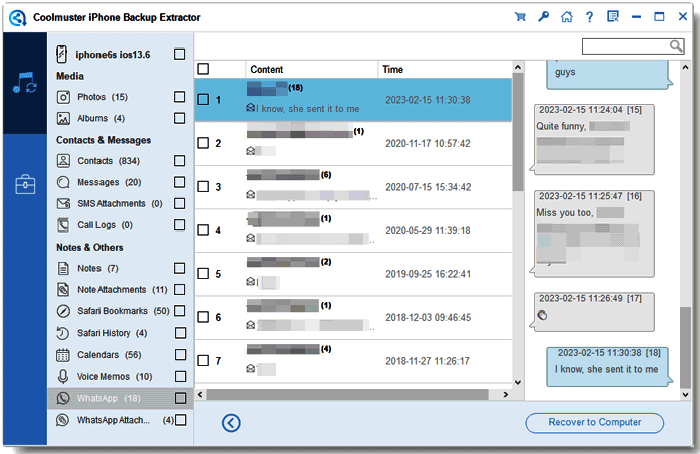Open the toolbox briefcase sidebar icon
This screenshot has height=454, width=700.
tap(25, 184)
